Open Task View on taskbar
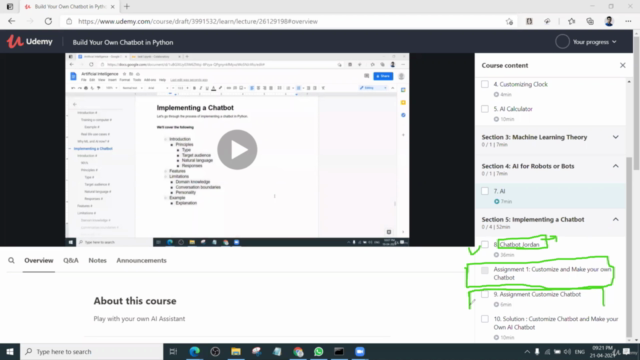This screenshot has height=360, width=640. pyautogui.click(x=173, y=351)
